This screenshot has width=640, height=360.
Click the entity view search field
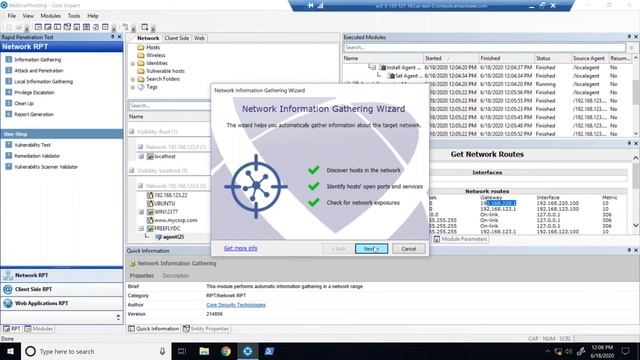coord(169,105)
